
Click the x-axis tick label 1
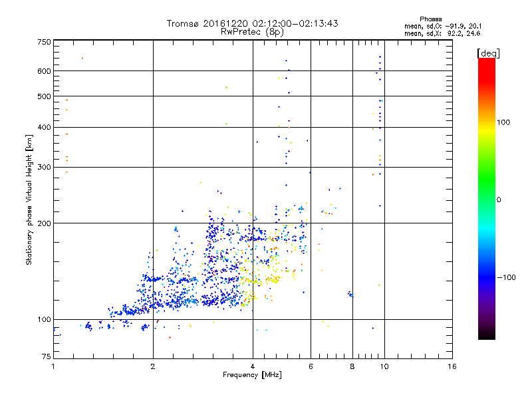[x=53, y=366]
